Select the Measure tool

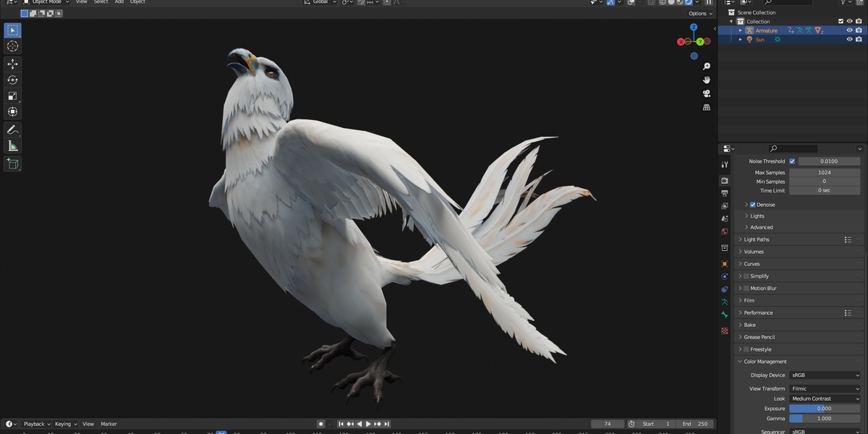coord(12,146)
